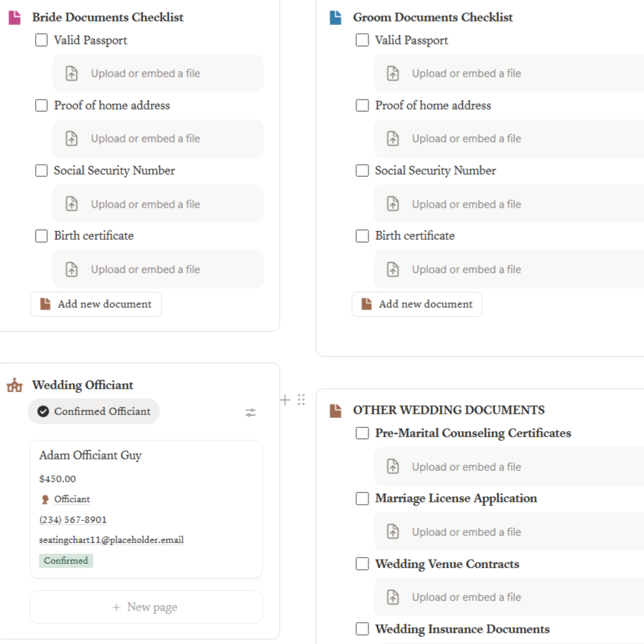Click the green Confirmed status tag
This screenshot has width=644, height=644.
[x=66, y=561]
